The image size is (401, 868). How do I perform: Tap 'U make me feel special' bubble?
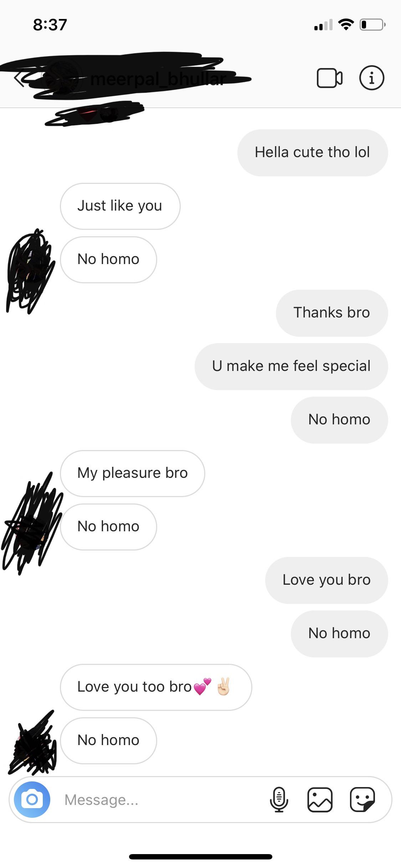pos(291,366)
